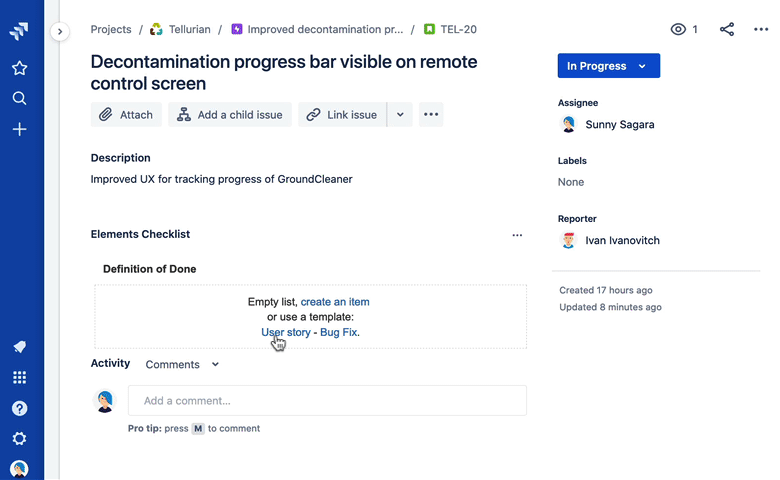Click the share icon at top right

click(x=727, y=30)
